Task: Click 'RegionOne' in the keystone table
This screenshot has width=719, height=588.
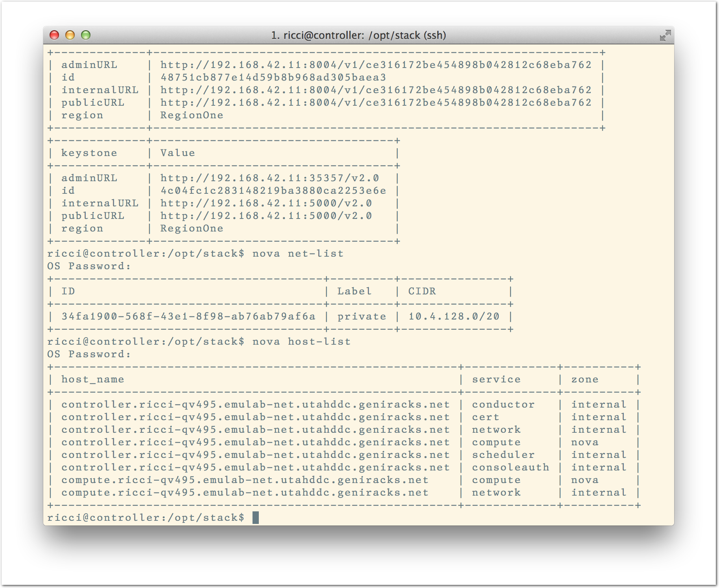Action: (x=192, y=229)
